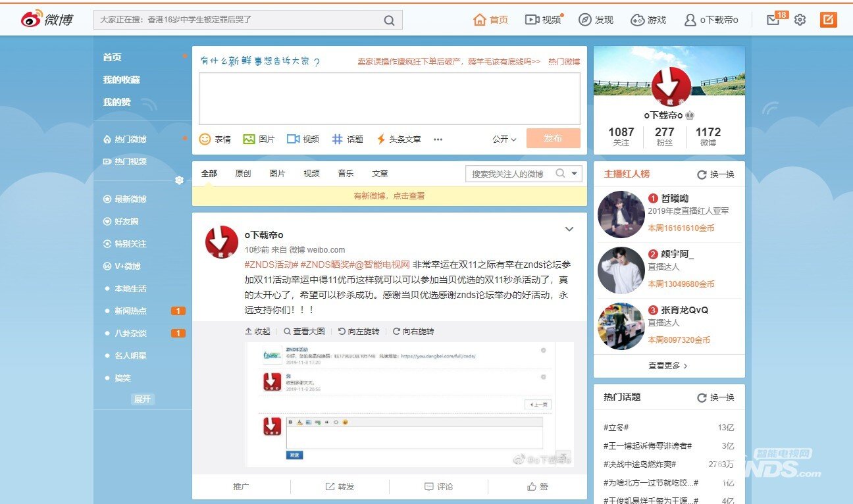View large image via 查看大图
Viewport: 853px width, 504px height.
pos(304,331)
